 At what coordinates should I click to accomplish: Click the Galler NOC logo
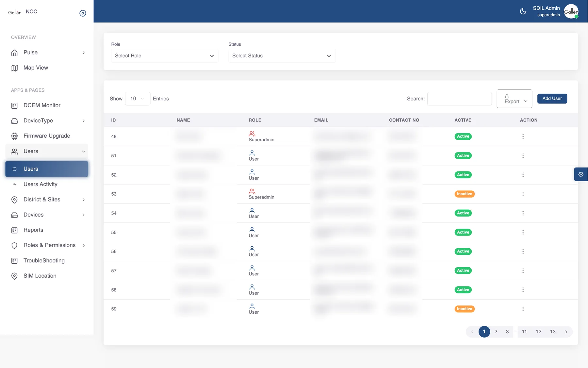[x=23, y=12]
